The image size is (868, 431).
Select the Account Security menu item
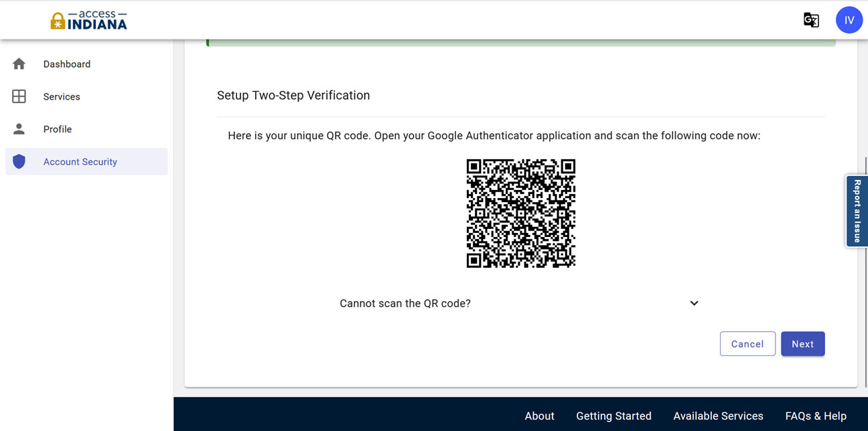(x=80, y=162)
